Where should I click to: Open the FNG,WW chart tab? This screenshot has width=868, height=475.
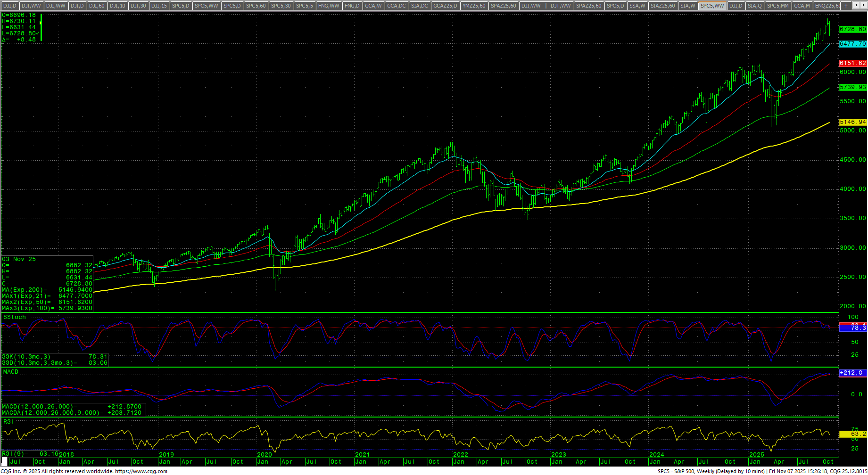click(329, 6)
